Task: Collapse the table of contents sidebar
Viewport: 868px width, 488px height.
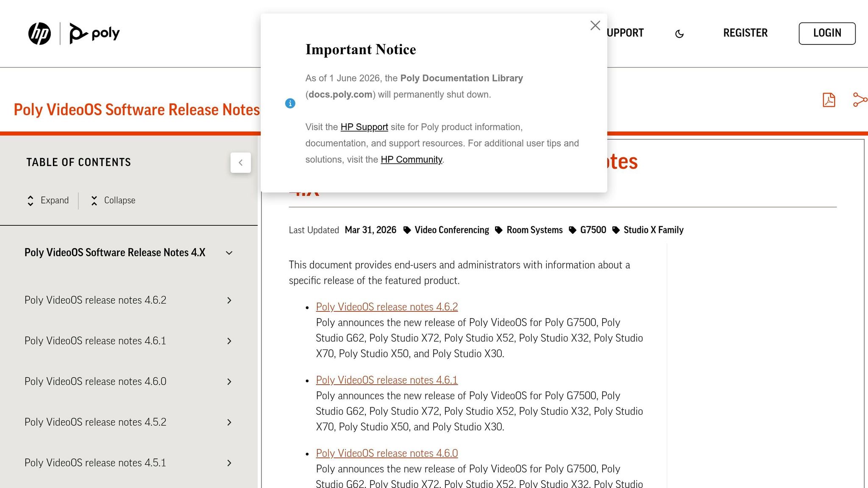Action: pyautogui.click(x=240, y=163)
